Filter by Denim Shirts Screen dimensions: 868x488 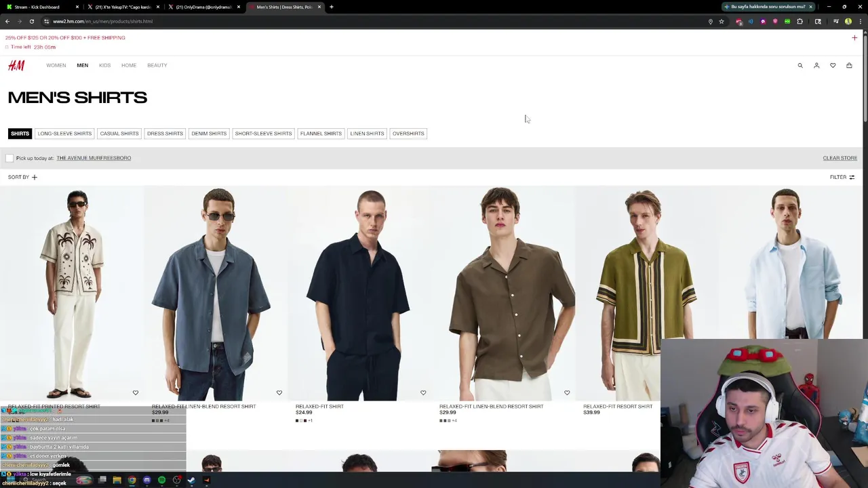(209, 134)
